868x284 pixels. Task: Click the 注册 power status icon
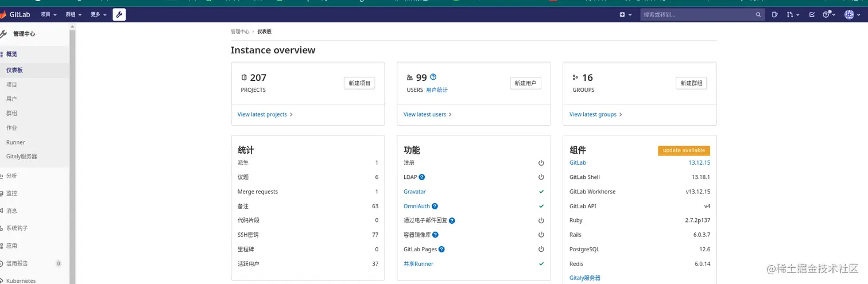pyautogui.click(x=541, y=163)
